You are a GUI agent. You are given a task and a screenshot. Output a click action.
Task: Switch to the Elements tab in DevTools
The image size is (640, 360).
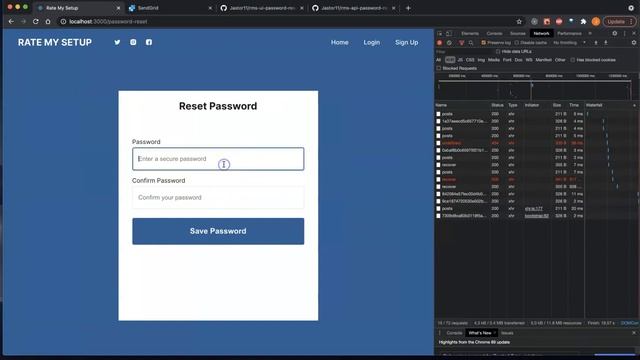click(470, 33)
